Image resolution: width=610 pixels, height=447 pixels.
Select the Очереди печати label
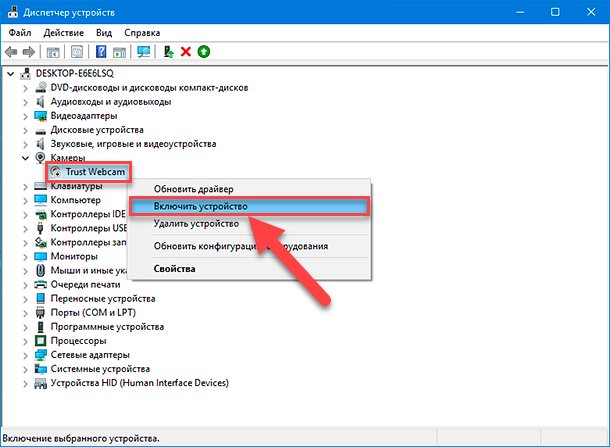pyautogui.click(x=85, y=284)
